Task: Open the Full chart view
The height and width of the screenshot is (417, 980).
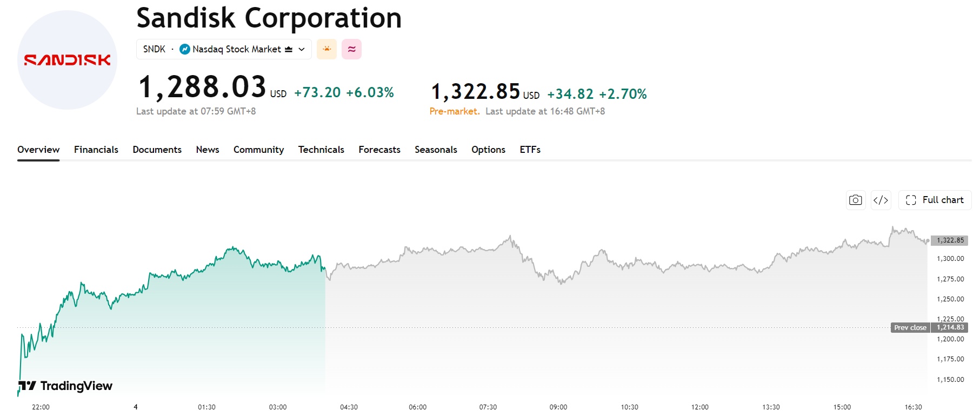Action: click(x=935, y=200)
